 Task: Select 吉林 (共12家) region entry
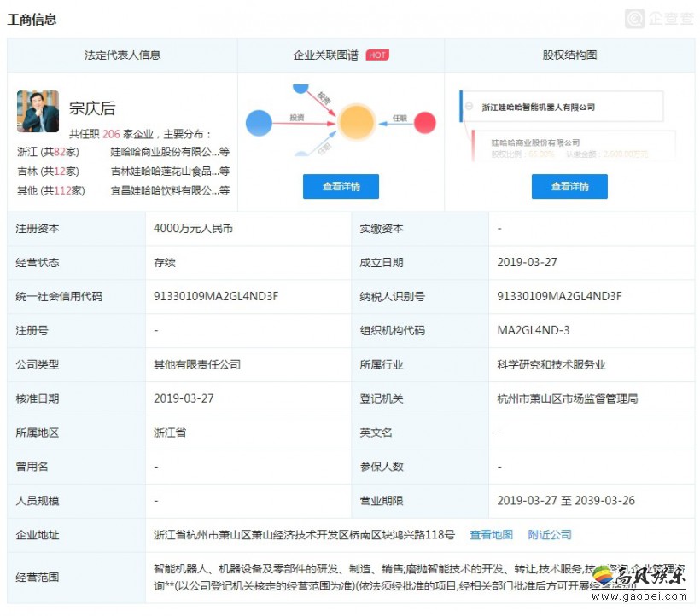click(48, 171)
